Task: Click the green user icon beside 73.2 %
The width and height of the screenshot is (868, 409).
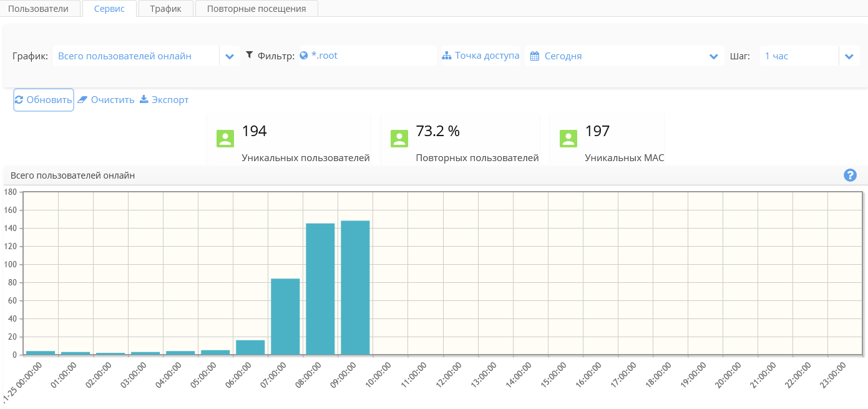Action: (x=399, y=139)
